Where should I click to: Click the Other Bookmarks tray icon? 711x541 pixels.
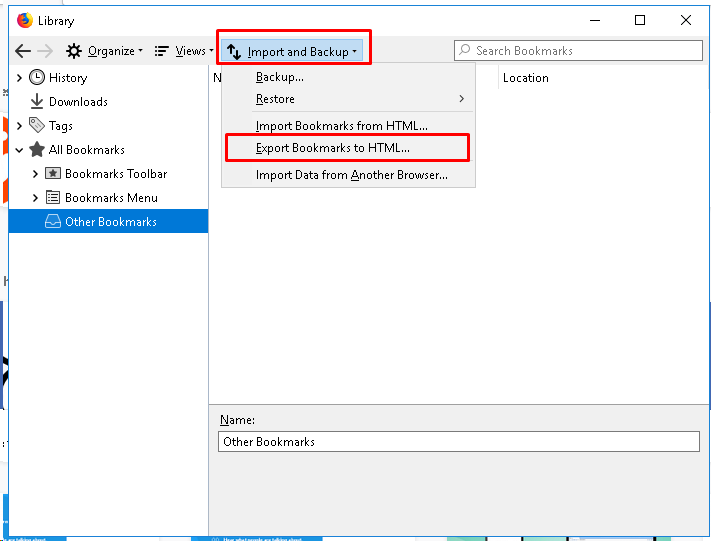[53, 221]
